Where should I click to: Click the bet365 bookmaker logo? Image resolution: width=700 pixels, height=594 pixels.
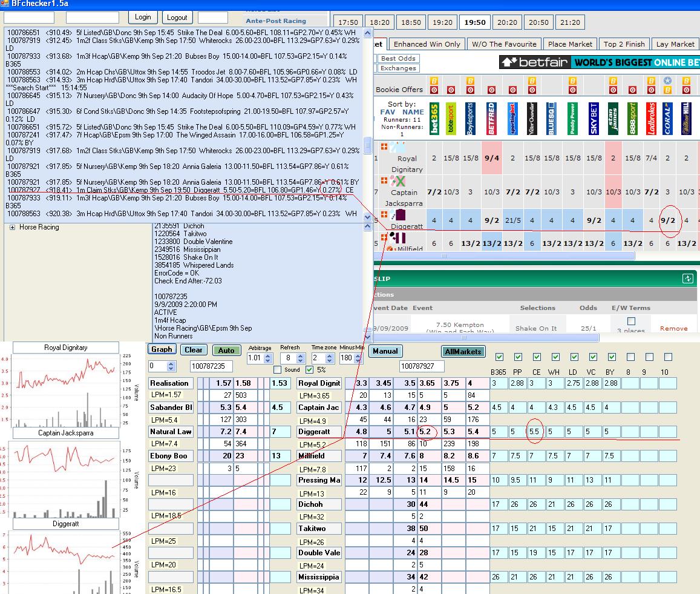pos(434,119)
